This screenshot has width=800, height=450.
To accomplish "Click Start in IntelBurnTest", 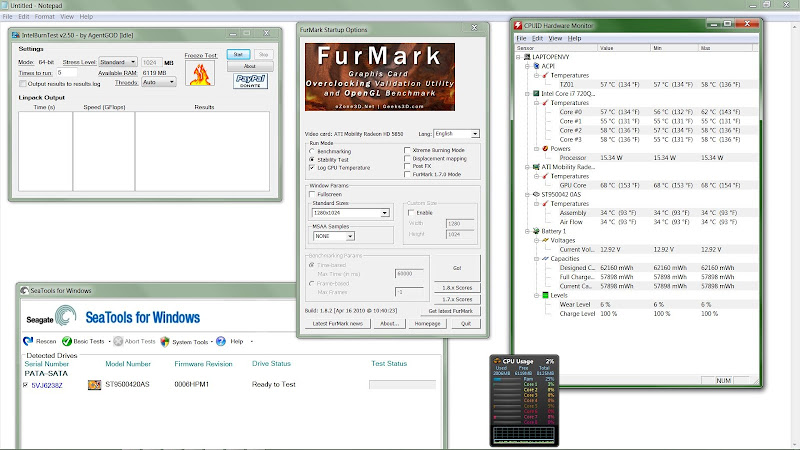I will click(238, 54).
